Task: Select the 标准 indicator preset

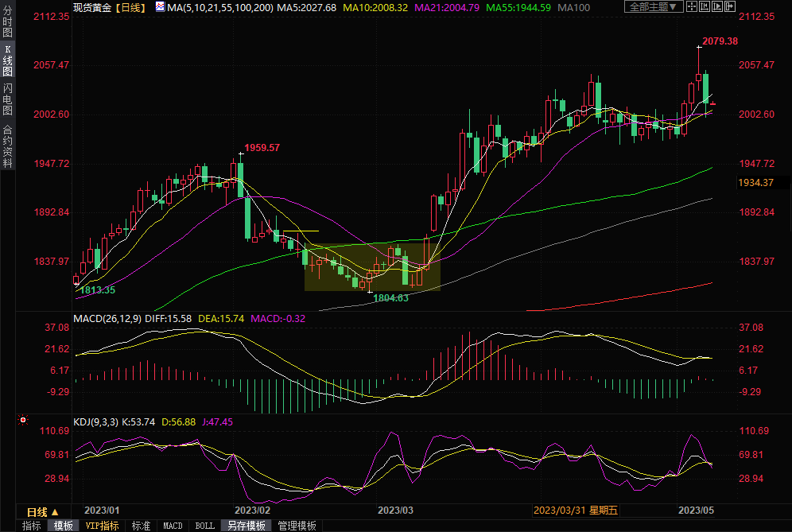Action: 141,526
